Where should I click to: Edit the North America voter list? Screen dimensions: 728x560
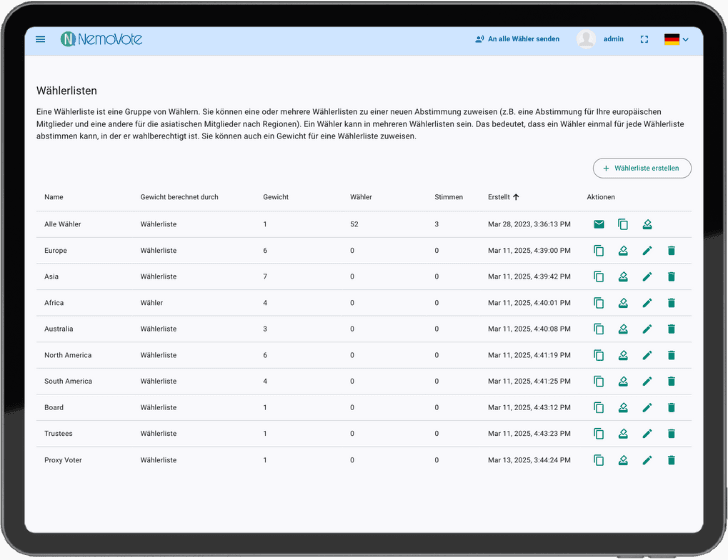click(647, 355)
